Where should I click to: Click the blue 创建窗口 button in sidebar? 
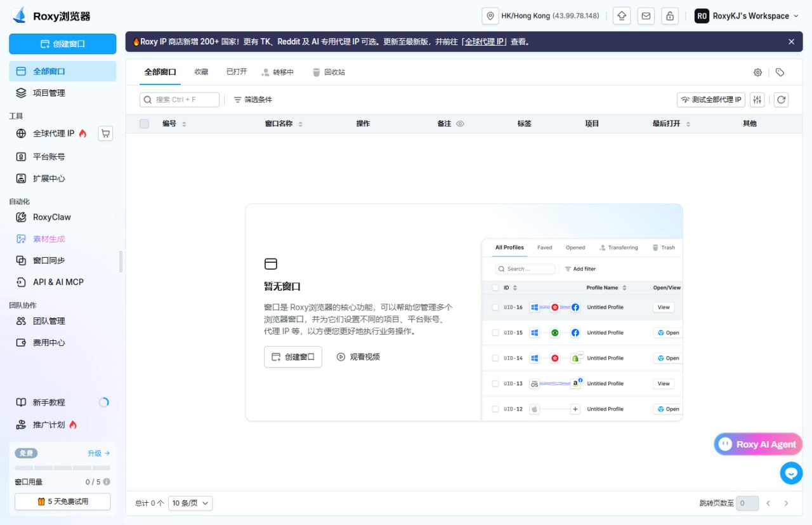pyautogui.click(x=63, y=44)
